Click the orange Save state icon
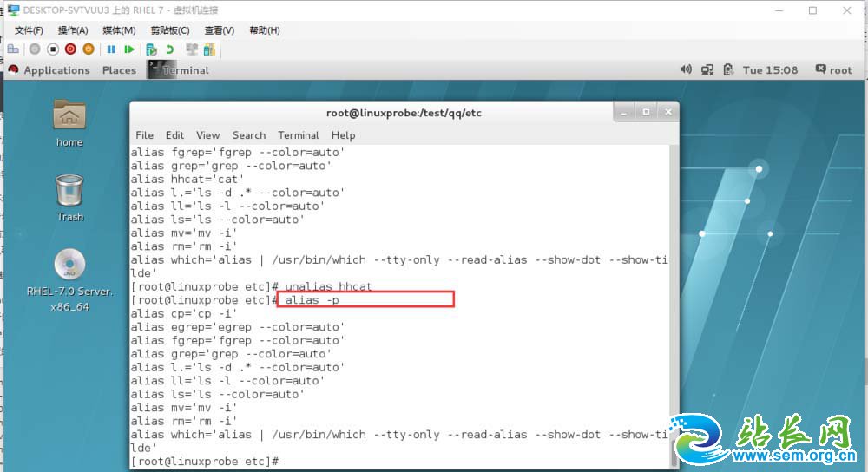The height and width of the screenshot is (472, 868). [x=88, y=49]
